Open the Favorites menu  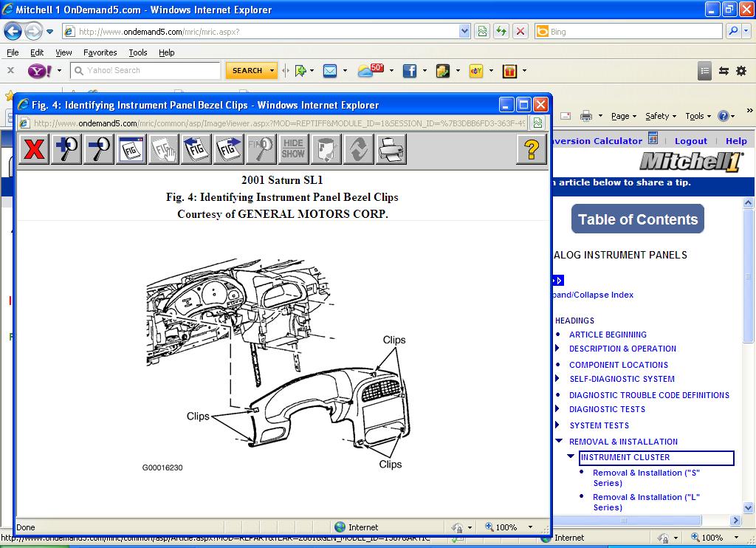[100, 52]
